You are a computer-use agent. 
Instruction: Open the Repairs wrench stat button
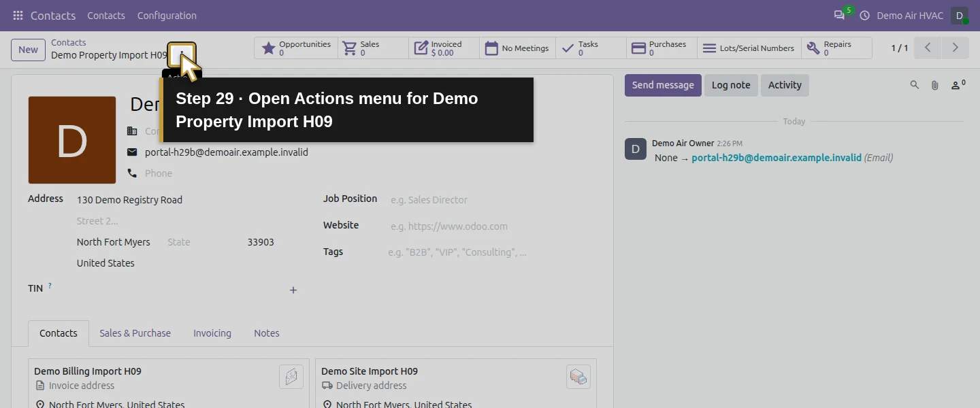pyautogui.click(x=836, y=48)
